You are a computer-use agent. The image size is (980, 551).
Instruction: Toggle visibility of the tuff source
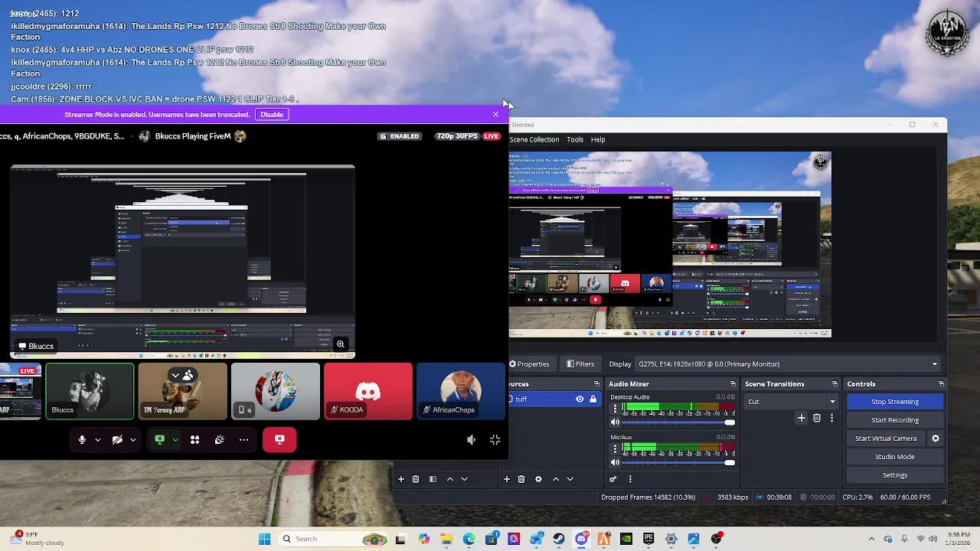(x=580, y=399)
